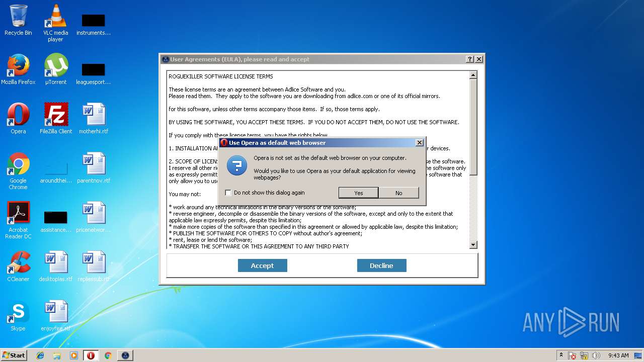Switch to RogueKiller in the taskbar
This screenshot has width=644, height=362.
(125, 355)
